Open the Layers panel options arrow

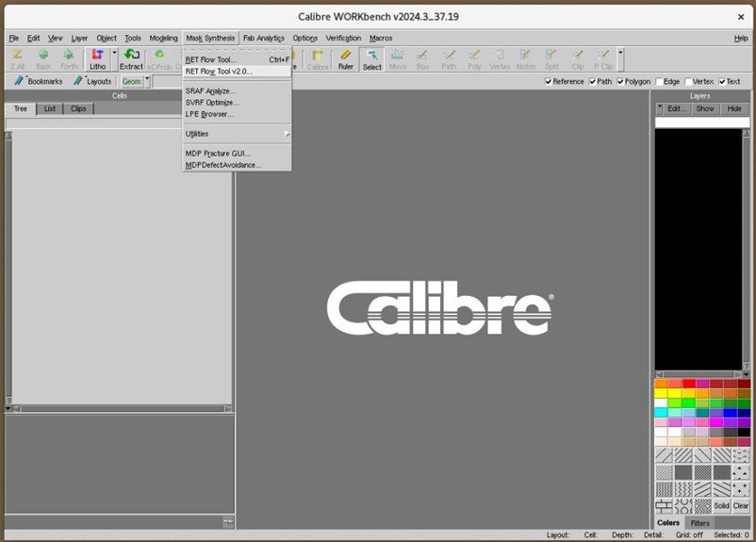[x=660, y=108]
